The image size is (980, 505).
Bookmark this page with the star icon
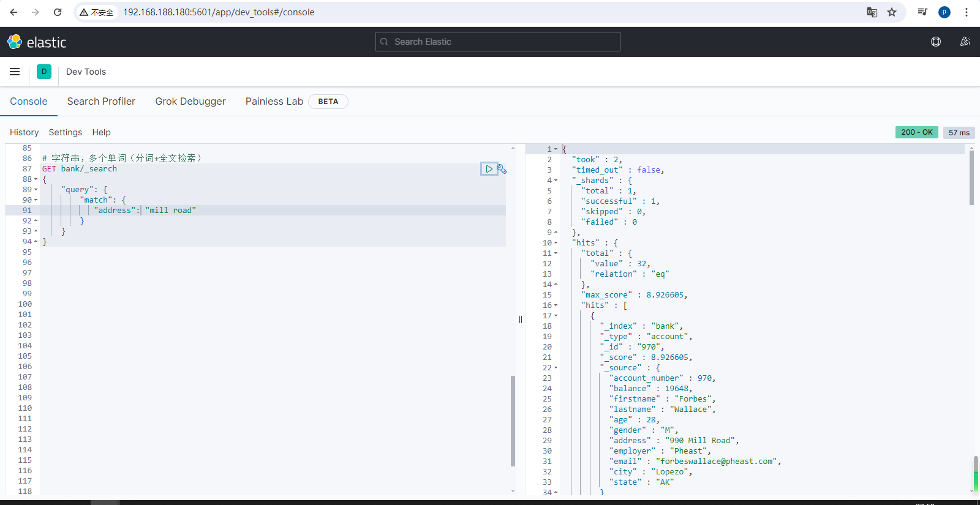(892, 12)
